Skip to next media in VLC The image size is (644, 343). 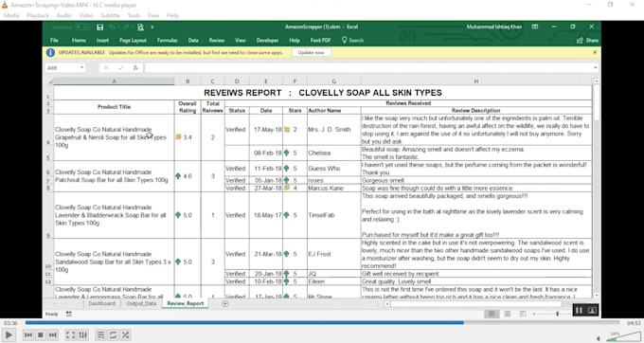coord(53,335)
